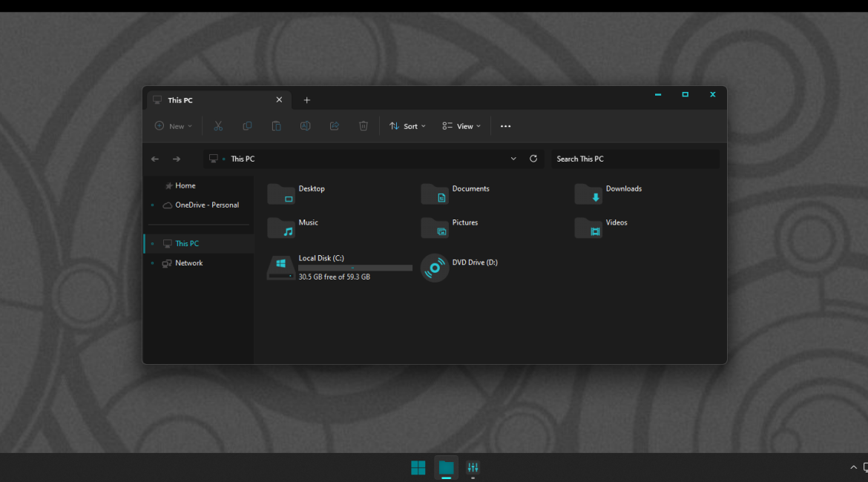868x482 pixels.
Task: Go to Home in the sidebar
Action: (185, 186)
